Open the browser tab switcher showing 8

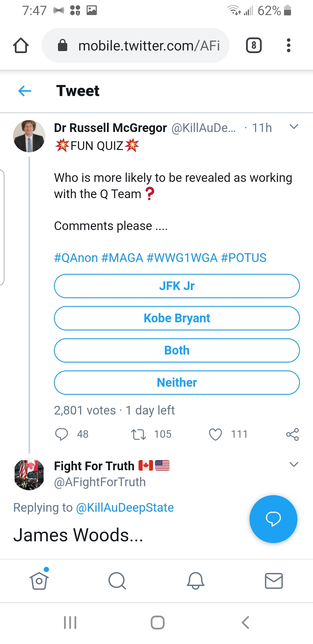[254, 45]
